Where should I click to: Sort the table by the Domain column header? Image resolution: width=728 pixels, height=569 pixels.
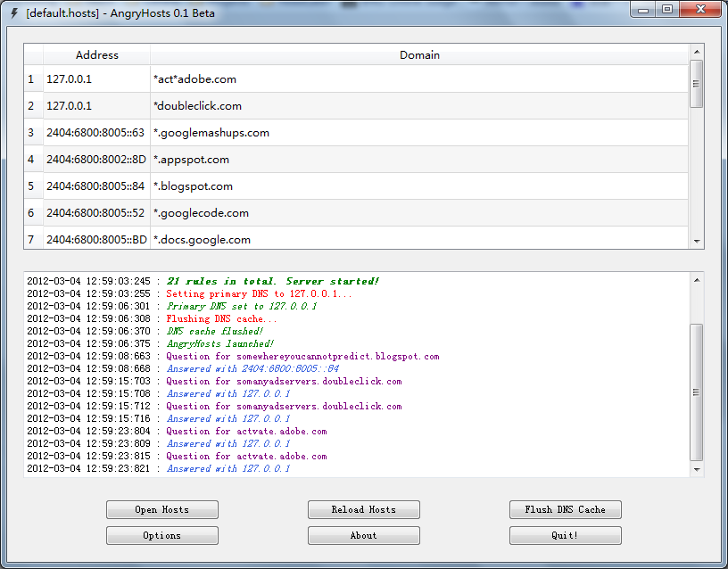click(x=419, y=54)
